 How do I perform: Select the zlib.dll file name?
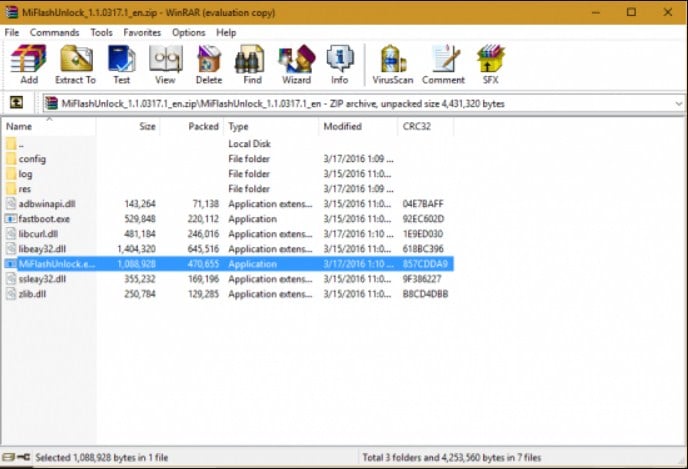pyautogui.click(x=32, y=294)
